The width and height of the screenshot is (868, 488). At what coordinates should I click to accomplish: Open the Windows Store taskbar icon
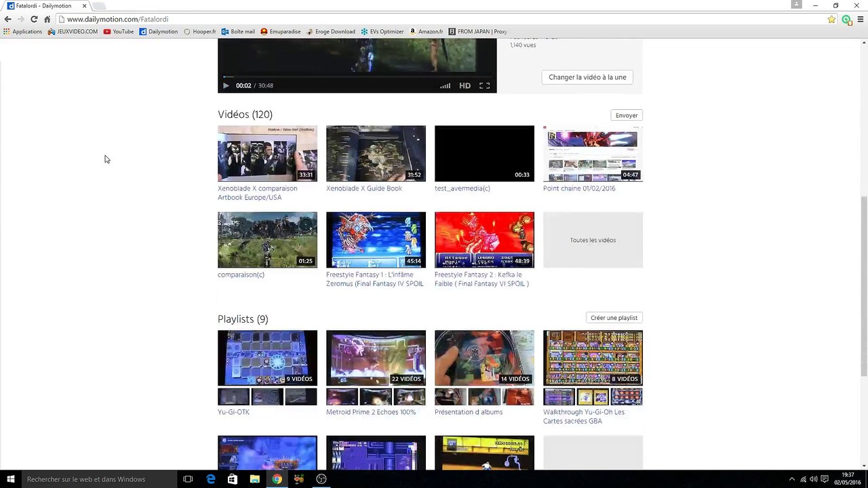pyautogui.click(x=233, y=479)
